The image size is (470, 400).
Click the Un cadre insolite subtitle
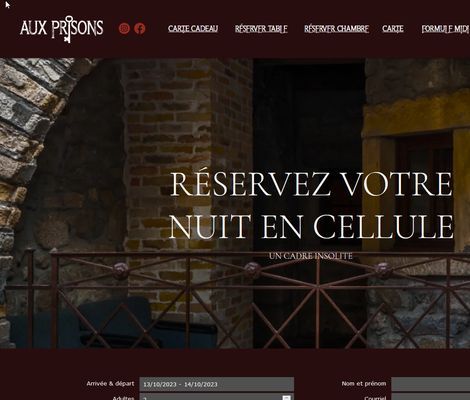[x=311, y=256]
